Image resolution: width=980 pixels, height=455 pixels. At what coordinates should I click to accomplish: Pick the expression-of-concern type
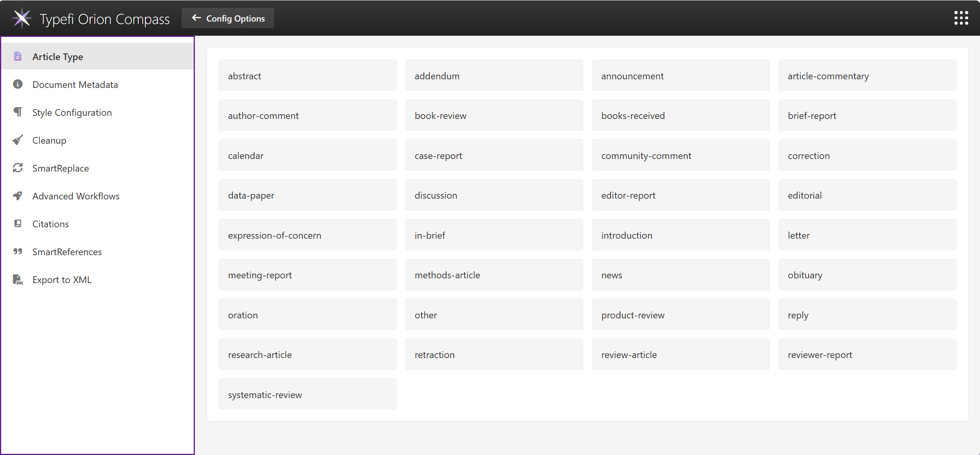[307, 235]
